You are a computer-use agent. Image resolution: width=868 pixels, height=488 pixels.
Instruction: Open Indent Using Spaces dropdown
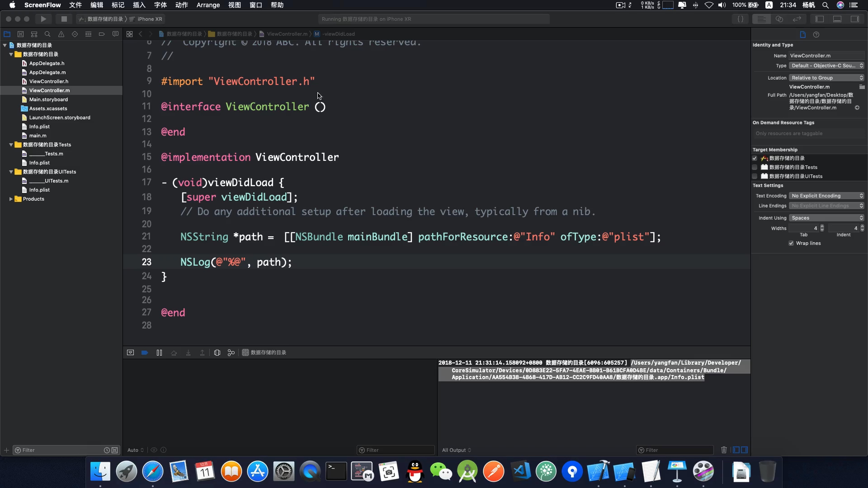(x=827, y=218)
